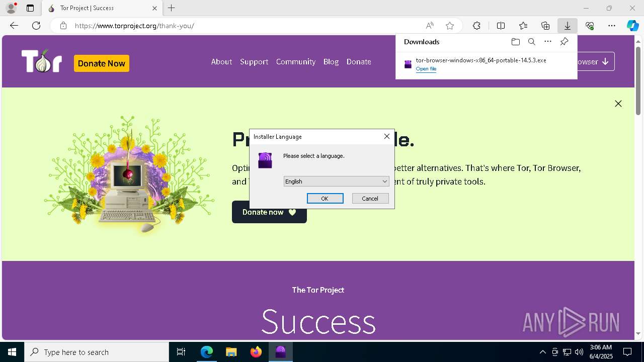644x362 pixels.
Task: Open Browser essentials heart icon
Action: coord(590,26)
